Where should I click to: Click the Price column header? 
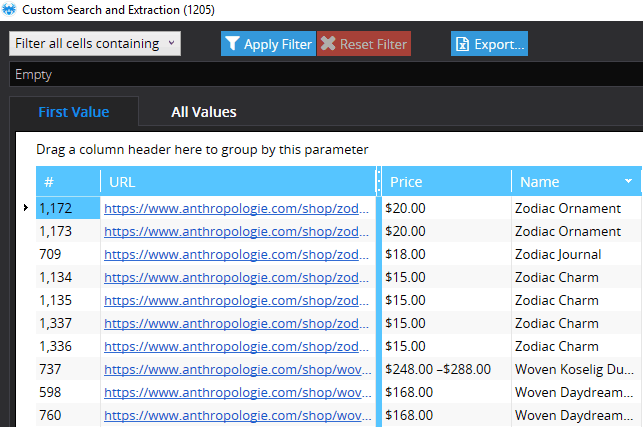pyautogui.click(x=445, y=182)
